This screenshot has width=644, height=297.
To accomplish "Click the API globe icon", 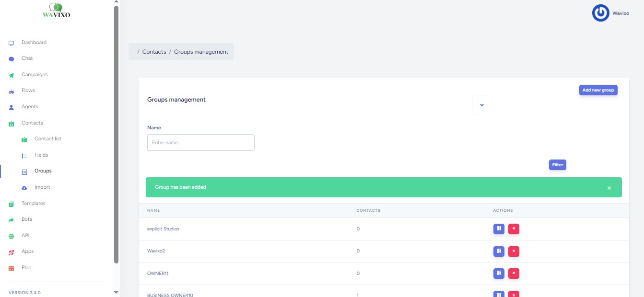I will [x=12, y=236].
